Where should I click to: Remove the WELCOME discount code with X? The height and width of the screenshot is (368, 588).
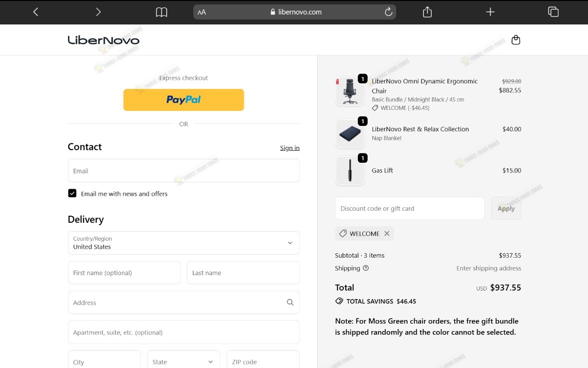(x=387, y=234)
